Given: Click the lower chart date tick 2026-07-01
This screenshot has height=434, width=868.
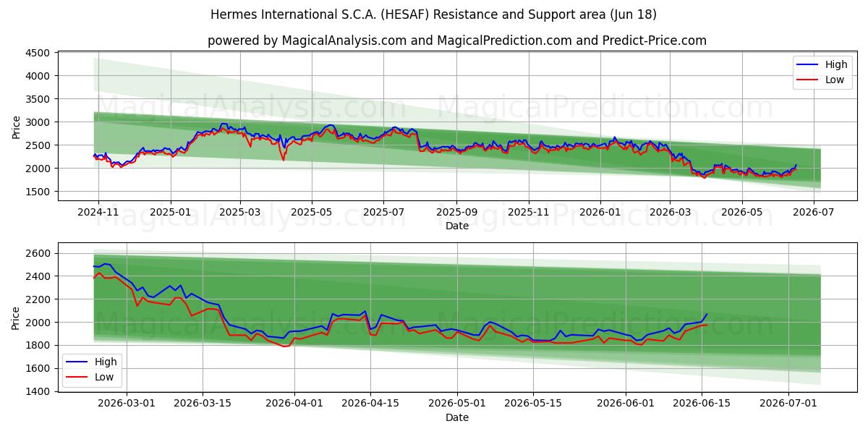Looking at the screenshot, I should (x=788, y=404).
